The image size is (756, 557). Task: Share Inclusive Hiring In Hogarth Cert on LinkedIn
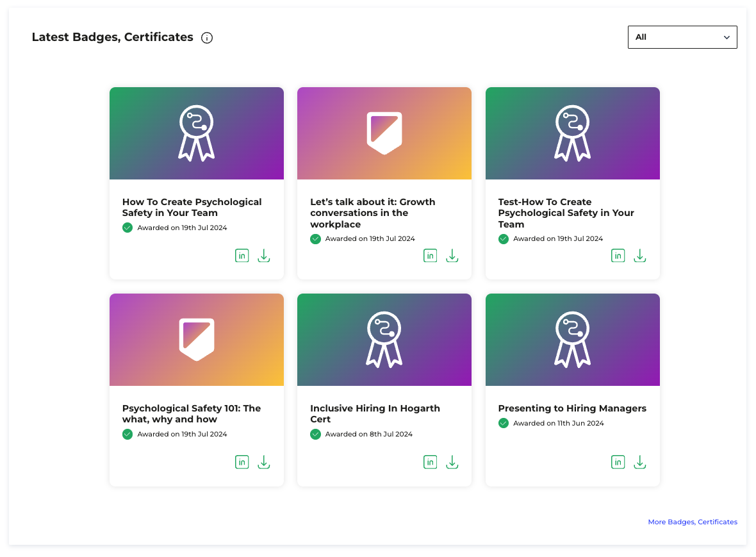pos(430,463)
